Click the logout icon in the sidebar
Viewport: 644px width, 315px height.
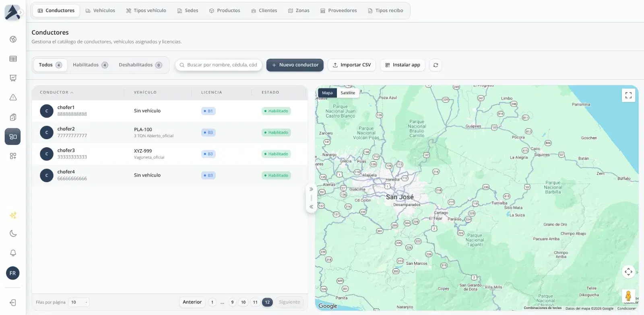click(13, 303)
